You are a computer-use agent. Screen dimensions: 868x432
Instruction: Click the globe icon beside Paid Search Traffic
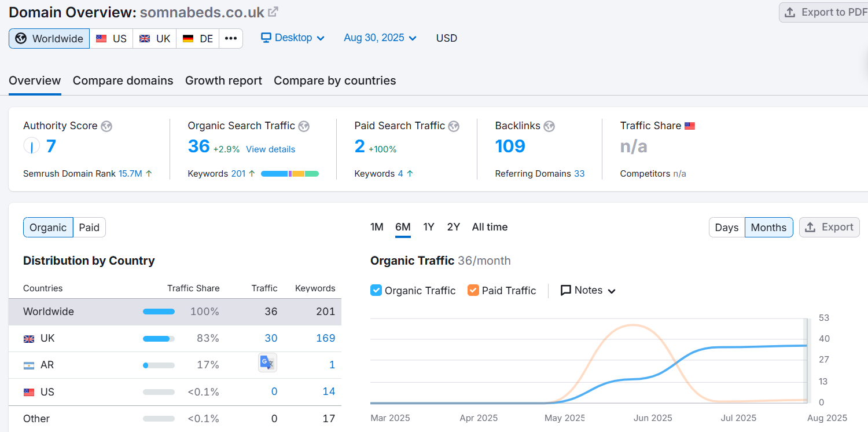click(454, 126)
